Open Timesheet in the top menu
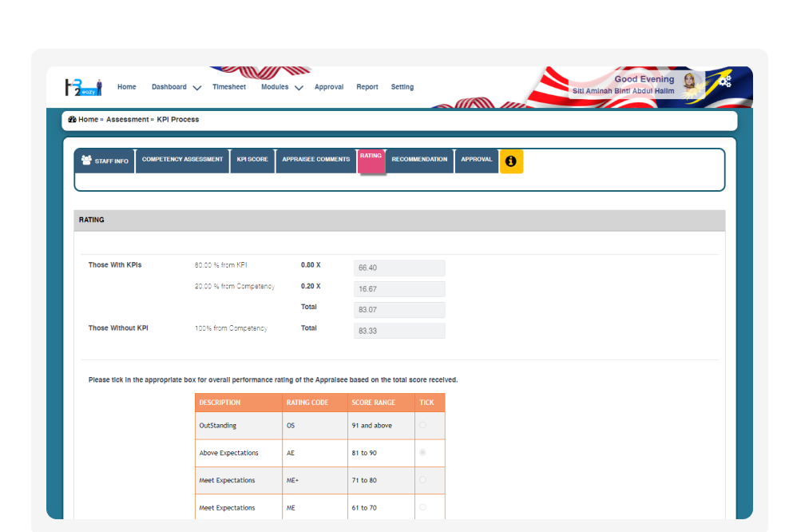 point(229,87)
